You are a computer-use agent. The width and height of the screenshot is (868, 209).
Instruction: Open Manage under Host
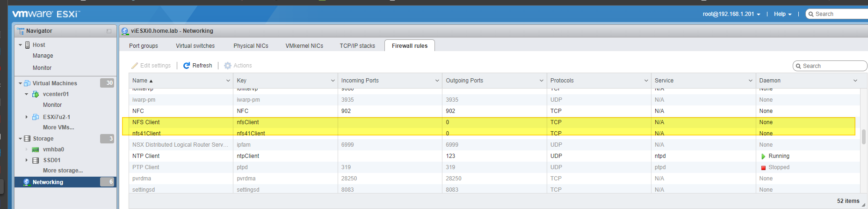pos(43,56)
